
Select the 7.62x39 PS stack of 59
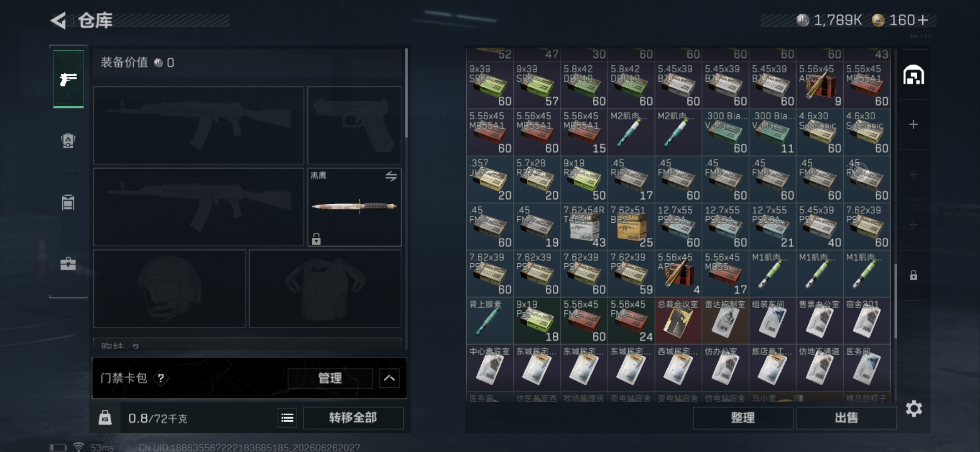tap(631, 274)
